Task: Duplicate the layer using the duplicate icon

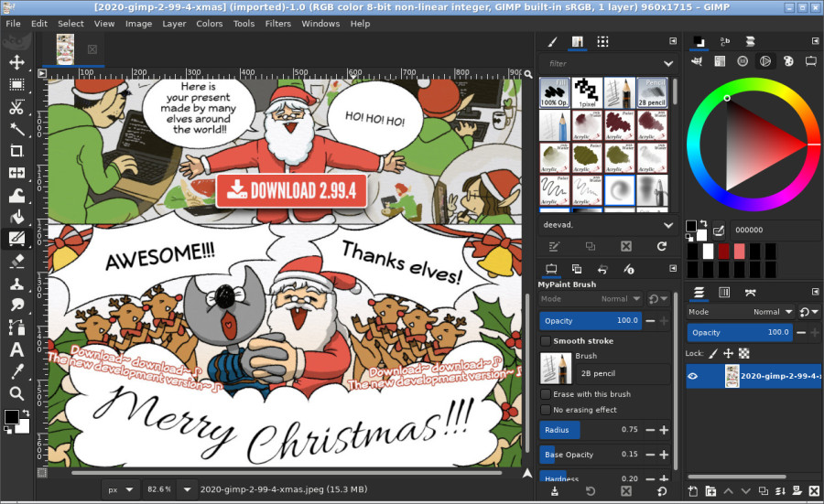Action: [x=763, y=491]
